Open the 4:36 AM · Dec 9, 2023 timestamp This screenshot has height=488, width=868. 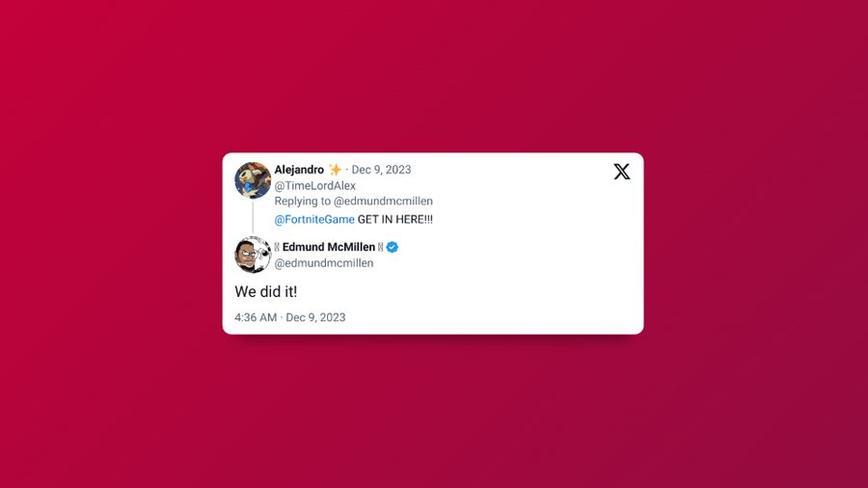point(290,317)
